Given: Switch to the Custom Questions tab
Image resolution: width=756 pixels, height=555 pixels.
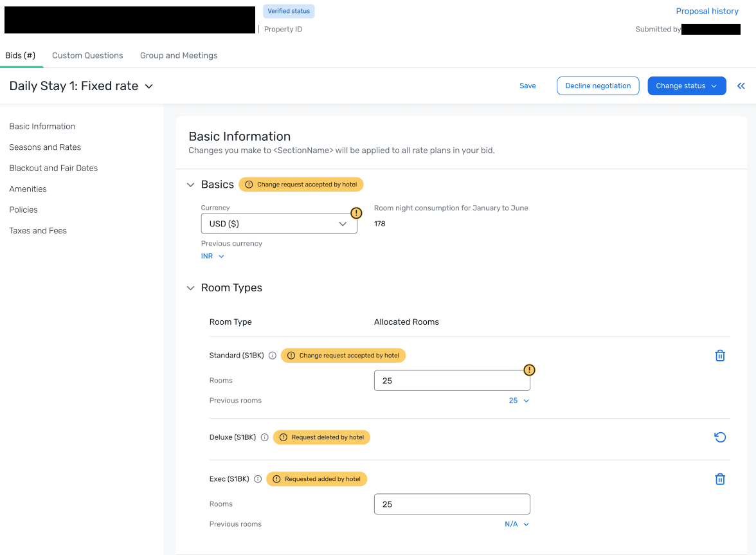Looking at the screenshot, I should click(x=87, y=55).
